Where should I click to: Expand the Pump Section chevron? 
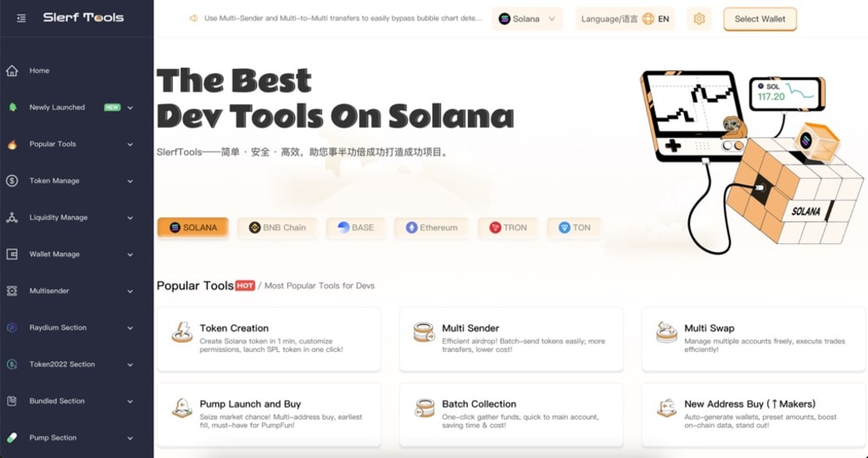(130, 438)
